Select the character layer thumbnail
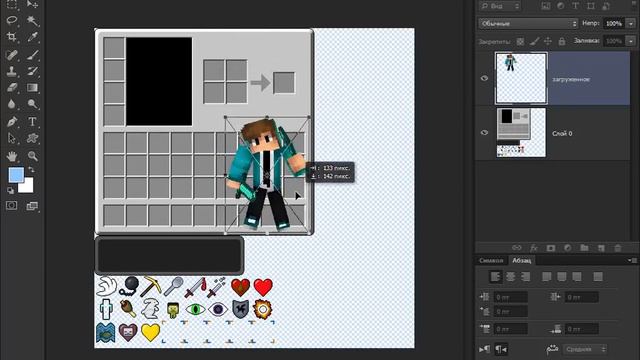640x360 pixels. pyautogui.click(x=521, y=78)
